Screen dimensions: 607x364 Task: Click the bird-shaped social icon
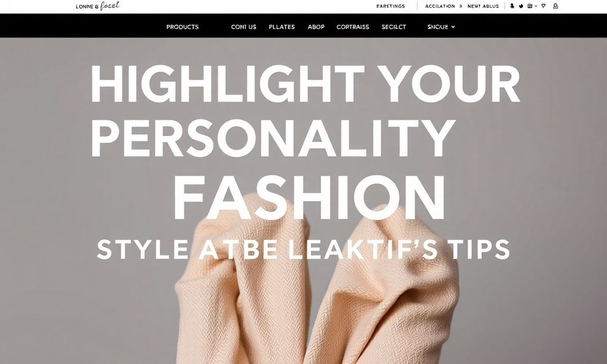521,6
